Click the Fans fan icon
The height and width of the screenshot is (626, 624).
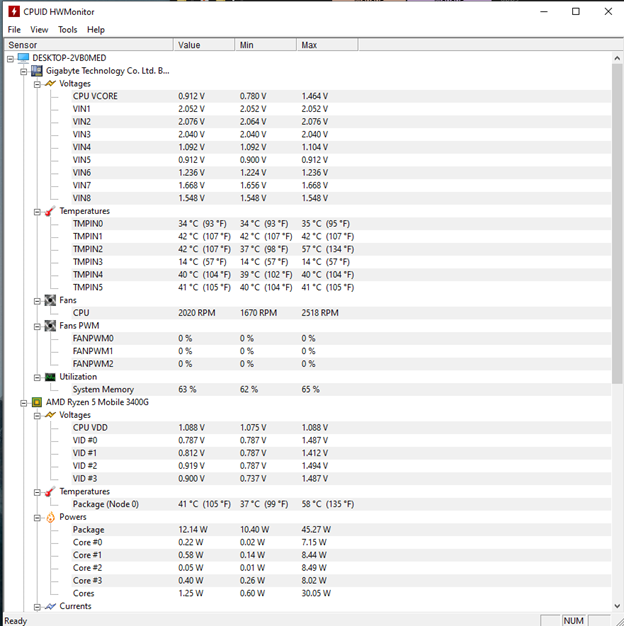(50, 300)
